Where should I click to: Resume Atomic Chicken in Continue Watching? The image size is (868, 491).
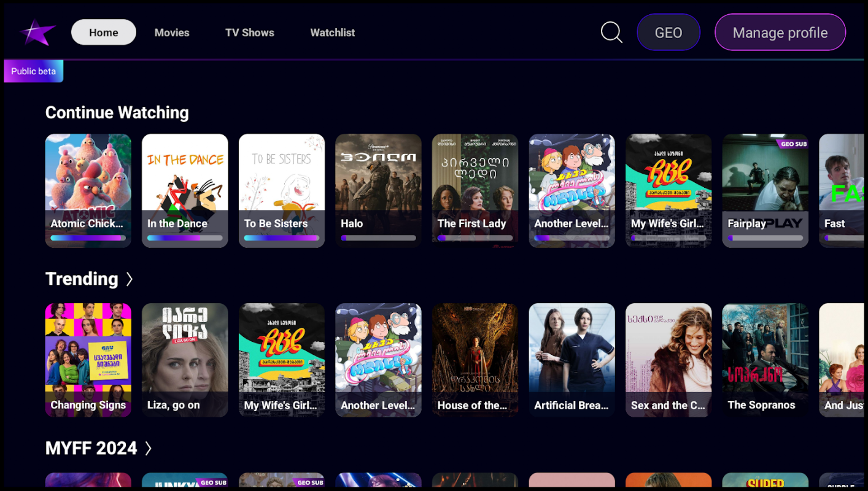(x=88, y=191)
